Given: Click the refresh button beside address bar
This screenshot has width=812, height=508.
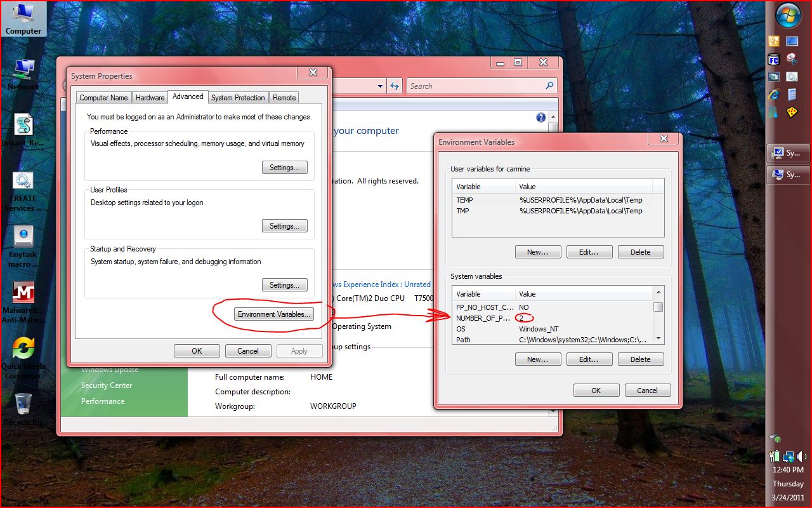Looking at the screenshot, I should (x=395, y=86).
